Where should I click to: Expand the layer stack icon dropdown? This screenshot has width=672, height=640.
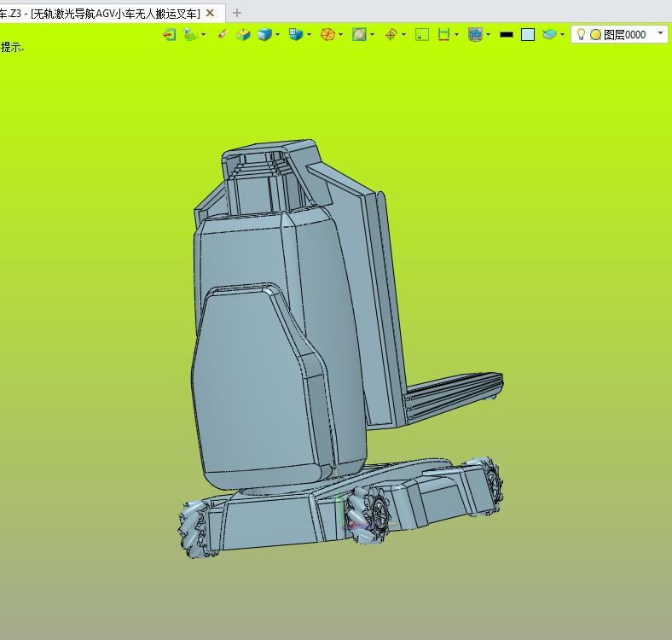coord(562,34)
